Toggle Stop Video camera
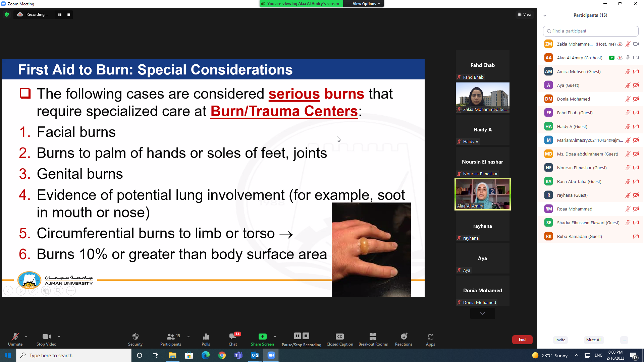This screenshot has height=362, width=644. coord(46,339)
